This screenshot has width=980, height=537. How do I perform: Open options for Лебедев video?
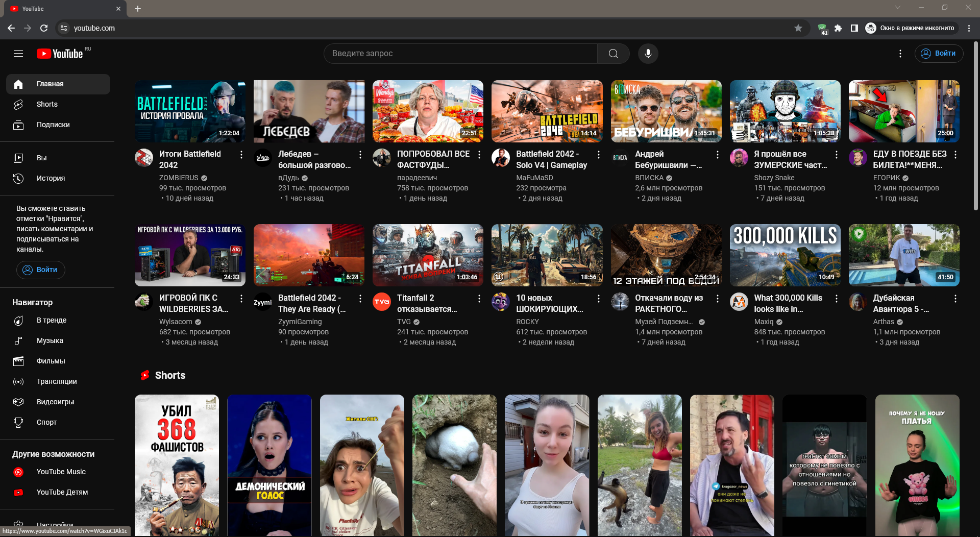point(360,155)
